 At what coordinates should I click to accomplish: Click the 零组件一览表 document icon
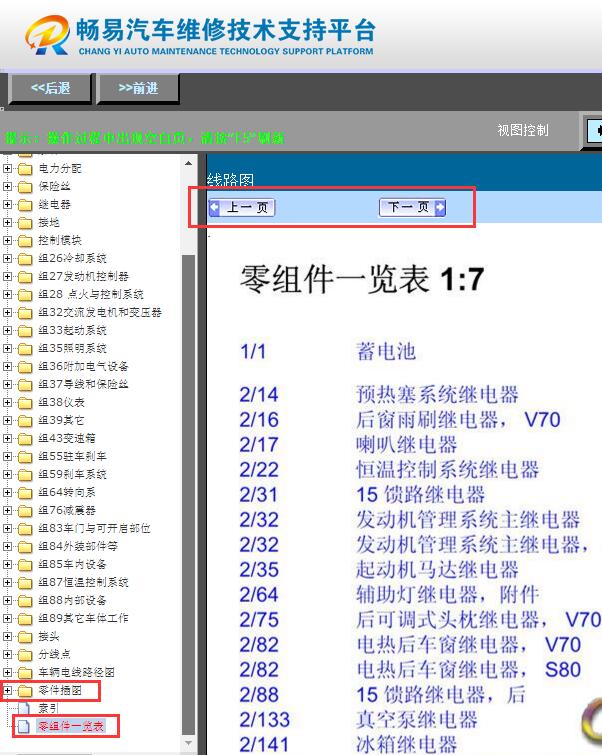point(25,726)
